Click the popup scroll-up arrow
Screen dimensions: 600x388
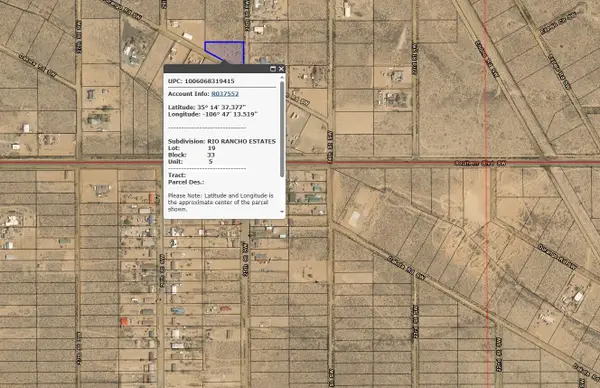(282, 77)
